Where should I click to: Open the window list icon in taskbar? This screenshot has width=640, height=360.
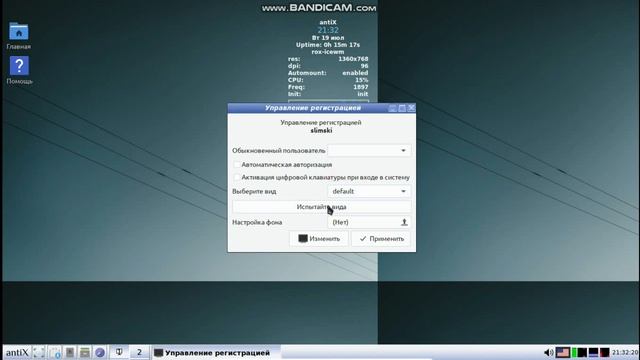(84, 352)
